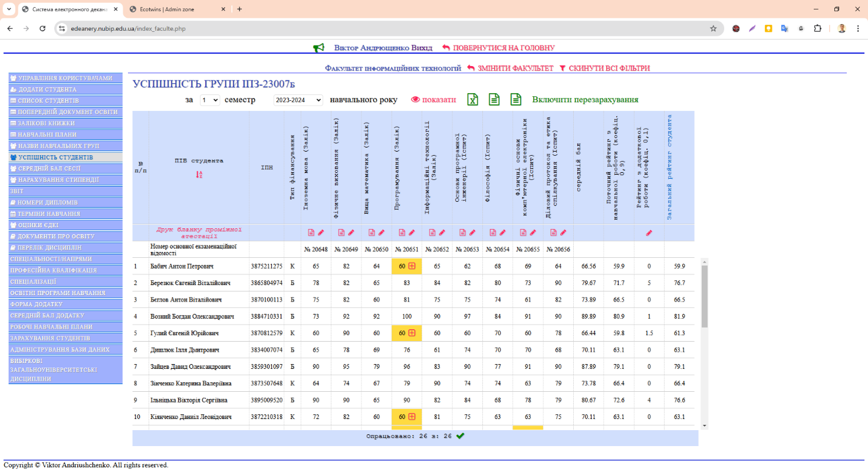Image resolution: width=868 pixels, height=475 pixels.
Task: Open the first green document icon after Excel
Action: [494, 100]
